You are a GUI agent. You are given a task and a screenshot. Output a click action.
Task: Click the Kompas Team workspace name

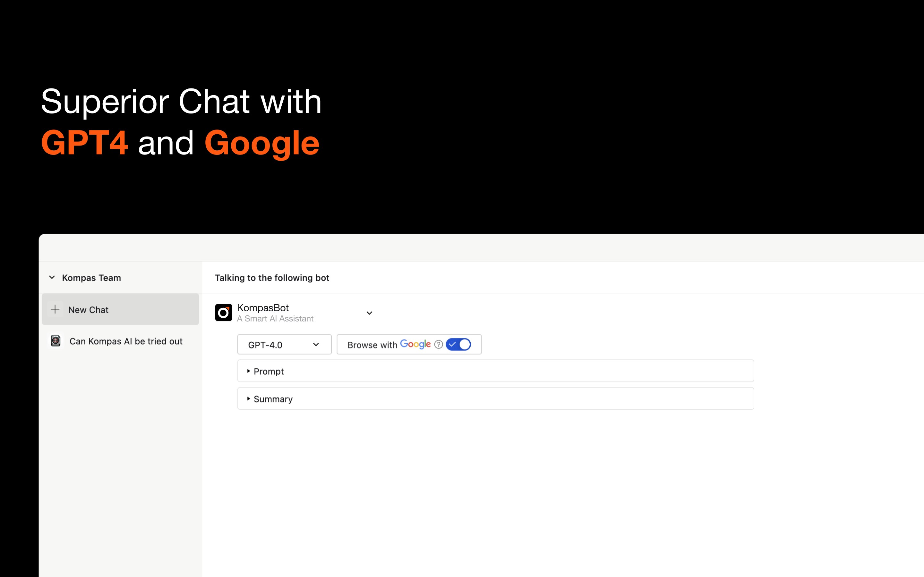click(91, 278)
